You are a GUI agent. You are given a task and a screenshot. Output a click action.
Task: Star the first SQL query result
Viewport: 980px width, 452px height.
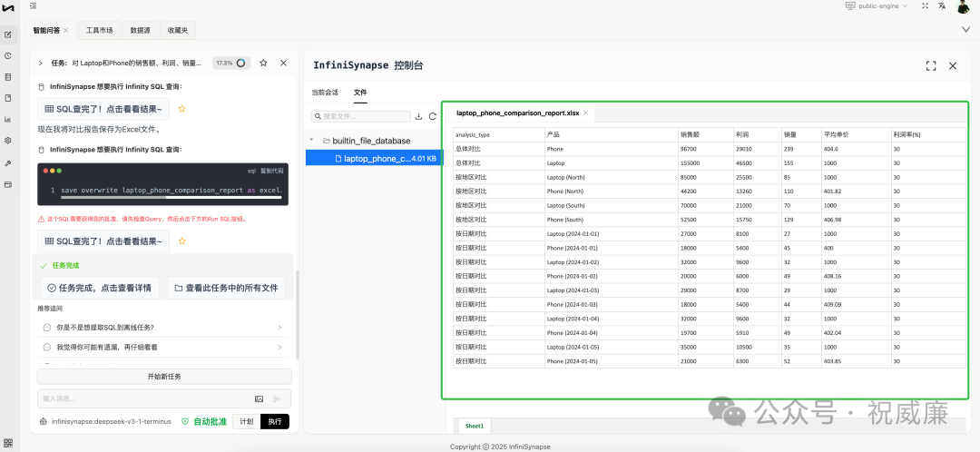182,109
